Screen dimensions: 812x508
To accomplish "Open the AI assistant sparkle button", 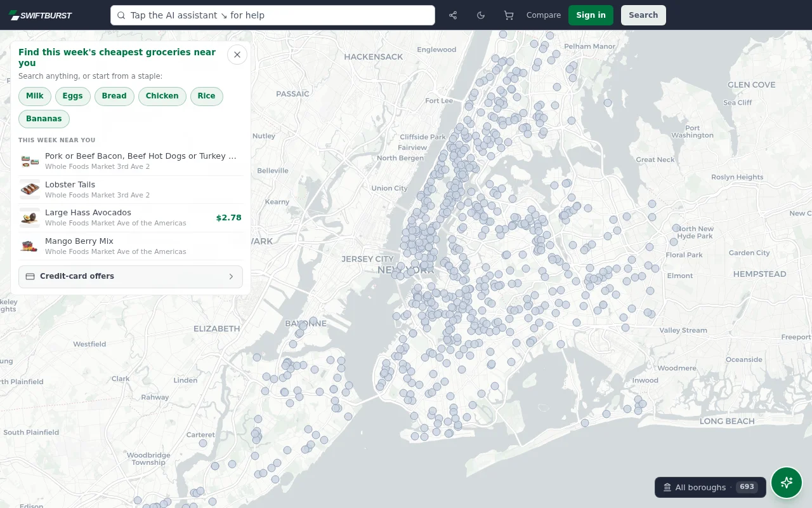I will pyautogui.click(x=787, y=483).
